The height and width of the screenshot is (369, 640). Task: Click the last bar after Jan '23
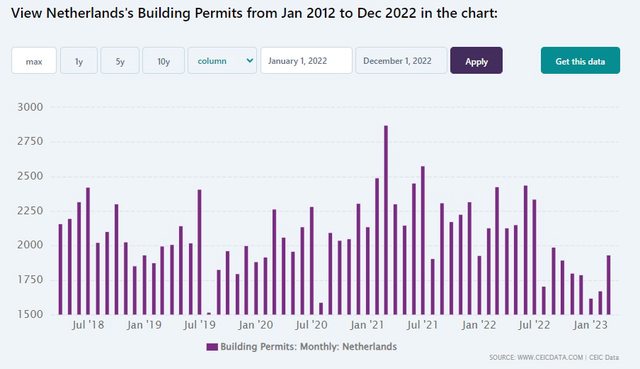coord(609,285)
